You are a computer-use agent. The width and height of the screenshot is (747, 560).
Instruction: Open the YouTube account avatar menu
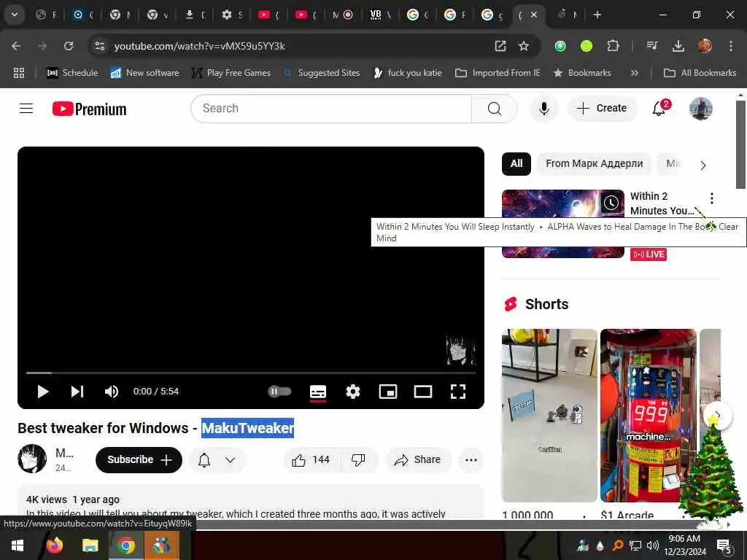pyautogui.click(x=700, y=109)
